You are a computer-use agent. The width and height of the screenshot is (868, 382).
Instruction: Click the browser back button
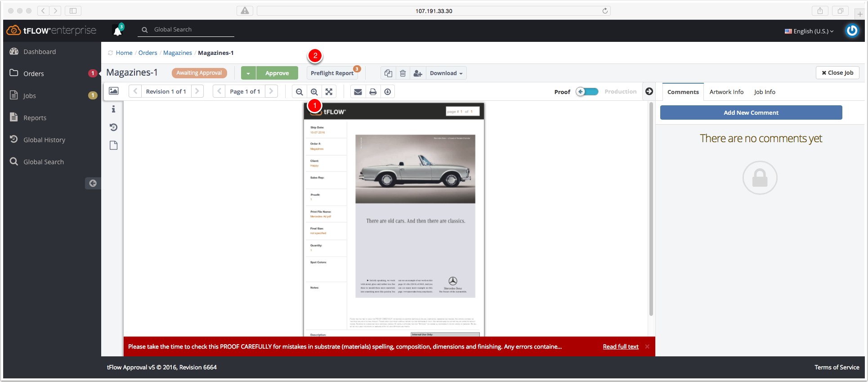[x=43, y=11]
